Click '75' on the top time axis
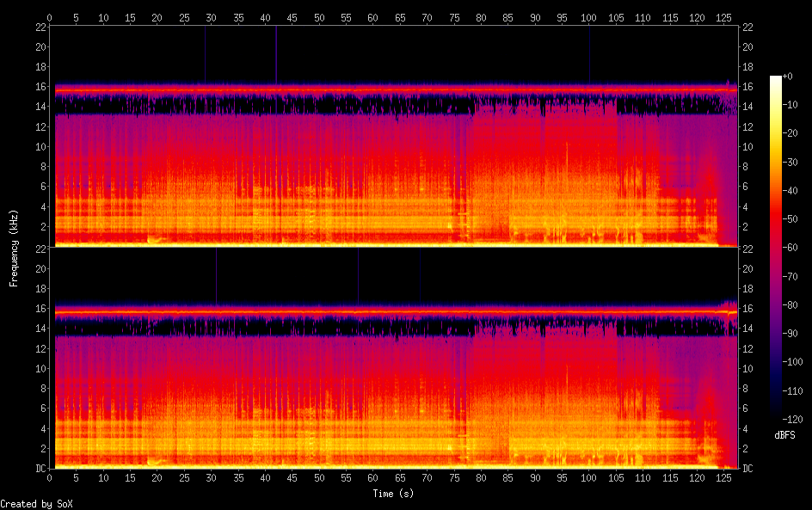 coord(454,17)
